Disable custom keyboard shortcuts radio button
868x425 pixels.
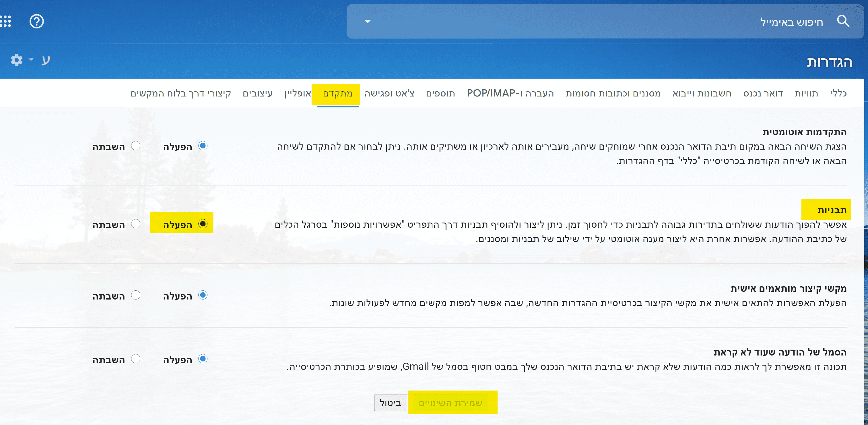tap(136, 295)
